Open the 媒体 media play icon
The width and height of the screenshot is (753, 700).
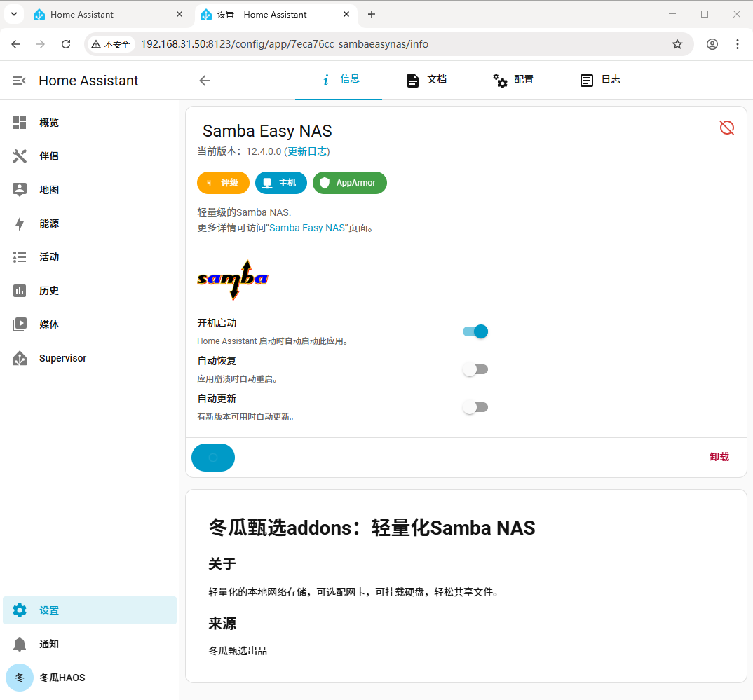tap(19, 324)
